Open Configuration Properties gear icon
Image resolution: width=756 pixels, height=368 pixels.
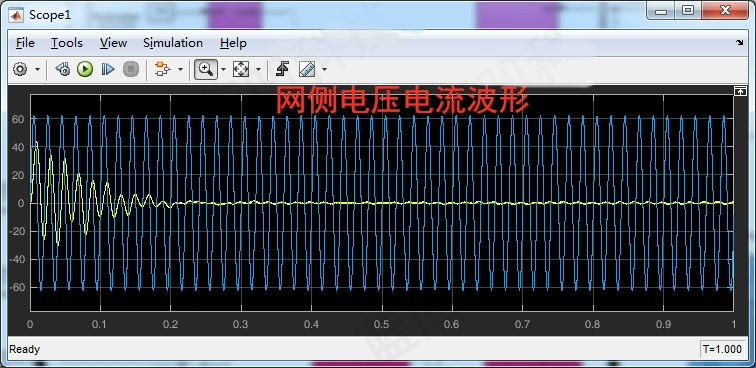20,69
